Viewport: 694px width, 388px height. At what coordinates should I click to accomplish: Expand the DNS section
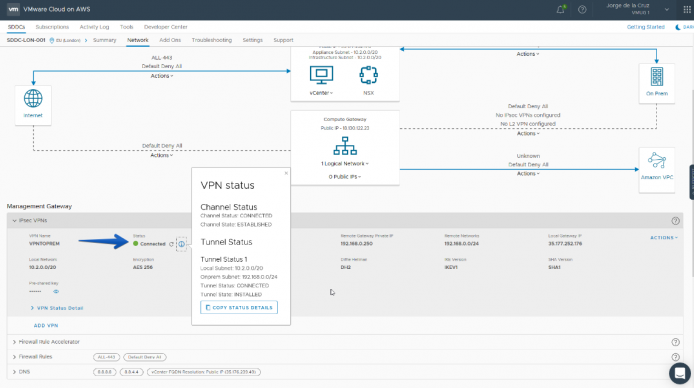click(x=14, y=372)
